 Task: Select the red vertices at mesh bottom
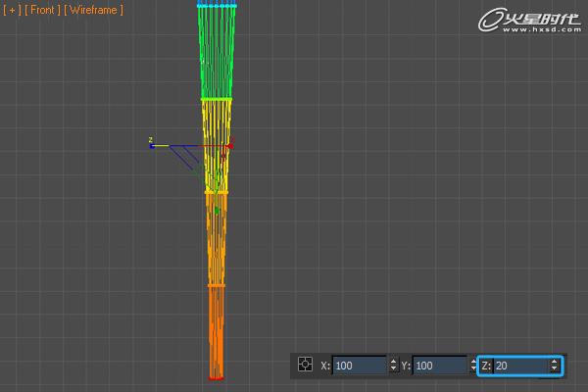pos(217,376)
